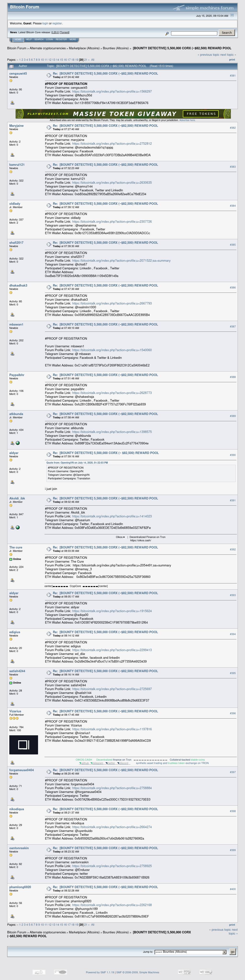The width and height of the screenshot is (245, 980).
Task: Open oldlady's view-profile icon
Action: tap(12, 233)
